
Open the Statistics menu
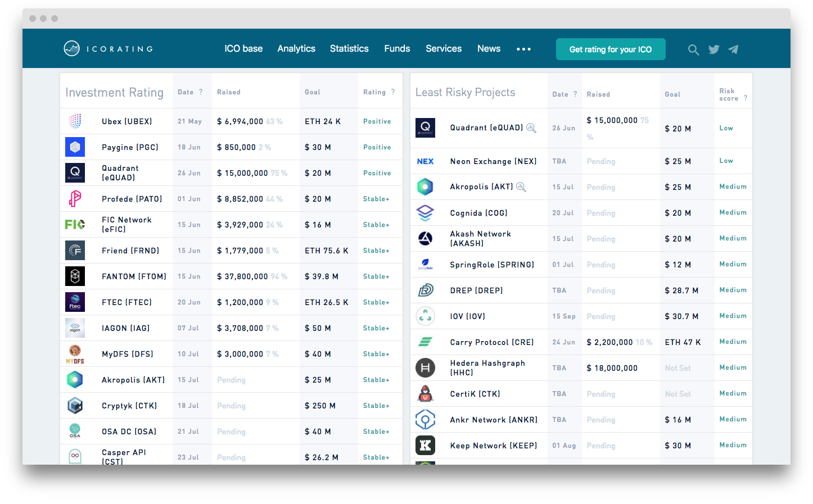click(349, 49)
